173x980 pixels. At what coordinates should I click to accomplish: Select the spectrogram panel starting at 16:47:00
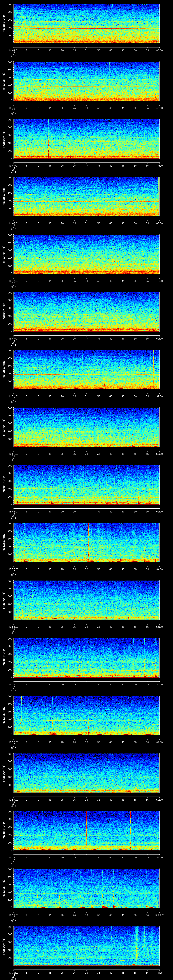[x=86, y=196]
